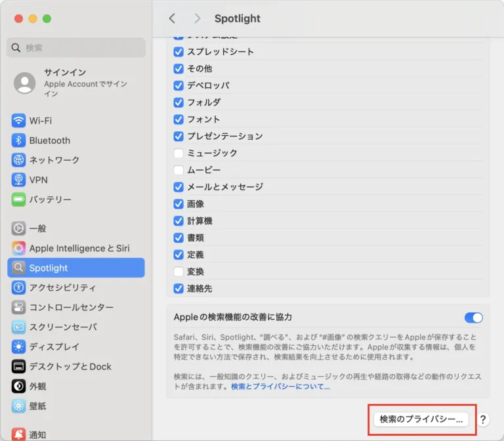The height and width of the screenshot is (441, 504).
Task: Select the VPN icon in sidebar
Action: coord(18,180)
